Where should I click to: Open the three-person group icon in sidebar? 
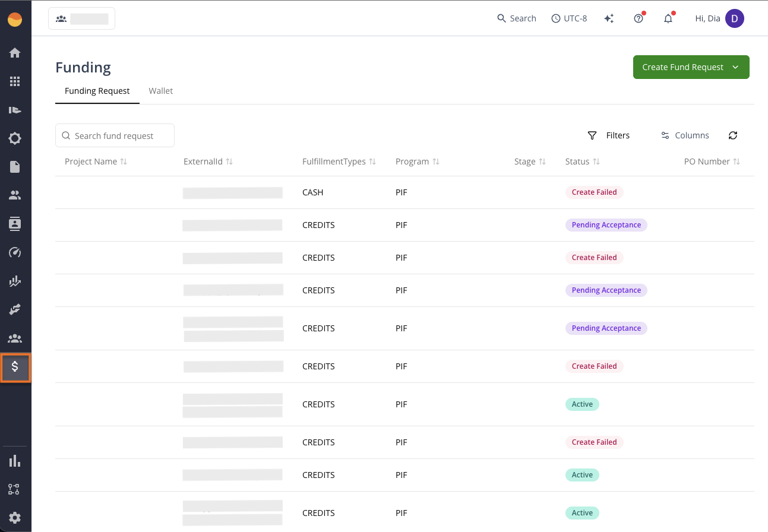point(15,338)
